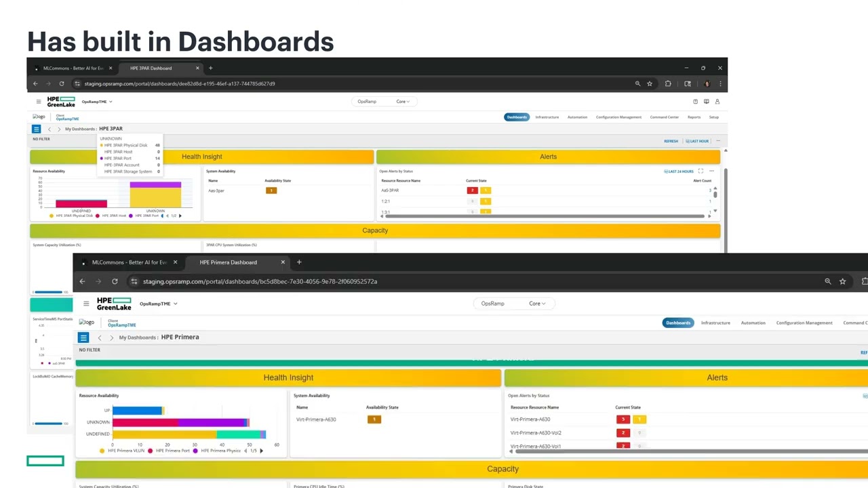Expand OpsRampTME dropdown in HPE Primera window
Image resolution: width=868 pixels, height=488 pixels.
tap(159, 304)
